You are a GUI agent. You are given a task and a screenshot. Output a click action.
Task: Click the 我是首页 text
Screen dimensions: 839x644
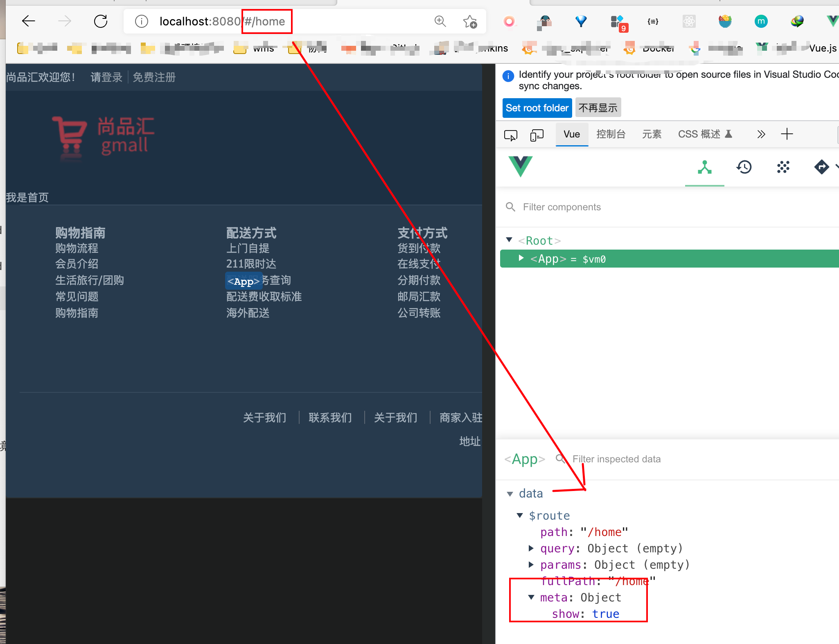point(27,198)
